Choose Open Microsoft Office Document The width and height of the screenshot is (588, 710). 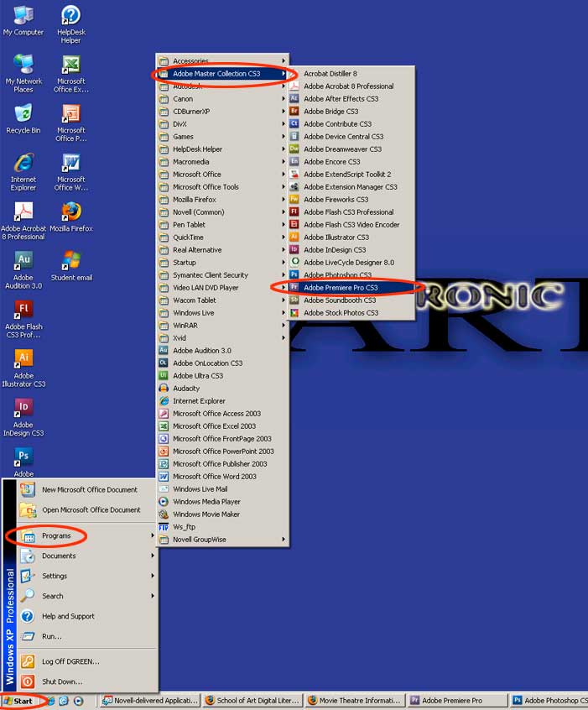coord(87,510)
